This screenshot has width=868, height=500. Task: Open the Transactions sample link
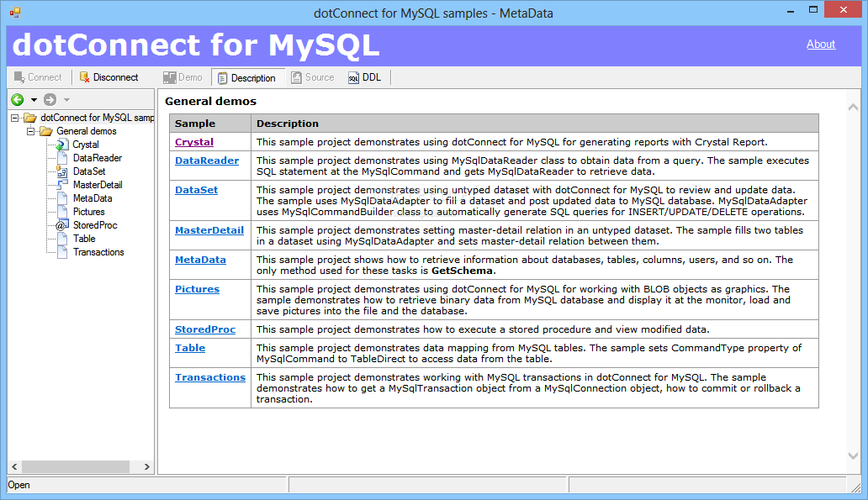tap(210, 377)
